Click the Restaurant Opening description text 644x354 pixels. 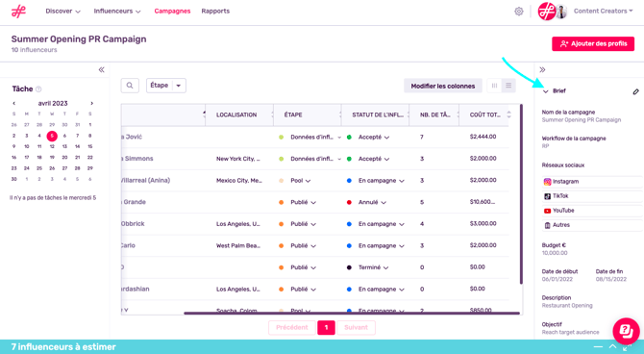point(567,306)
